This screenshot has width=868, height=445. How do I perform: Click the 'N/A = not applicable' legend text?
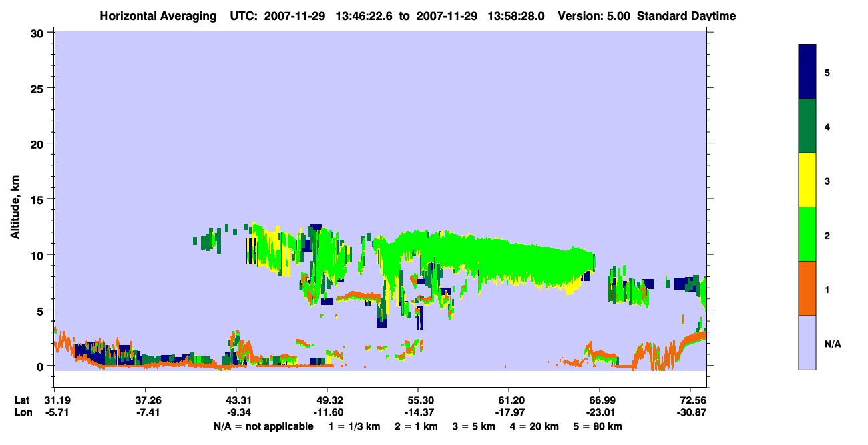point(264,426)
